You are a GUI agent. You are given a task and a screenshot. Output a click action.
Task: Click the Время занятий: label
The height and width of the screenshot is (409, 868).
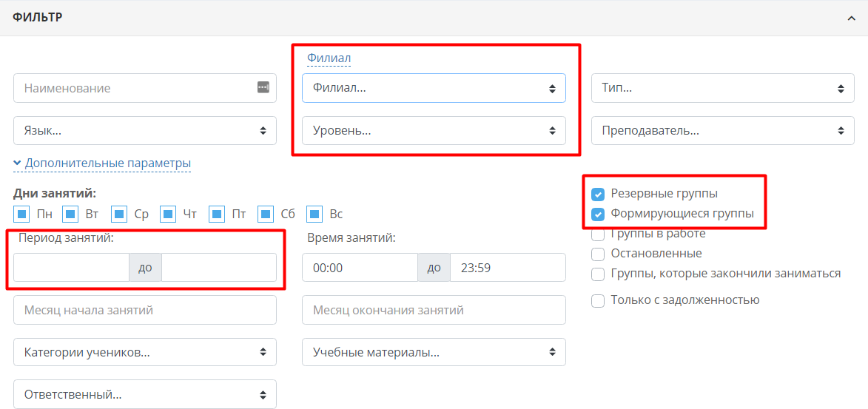coord(351,238)
